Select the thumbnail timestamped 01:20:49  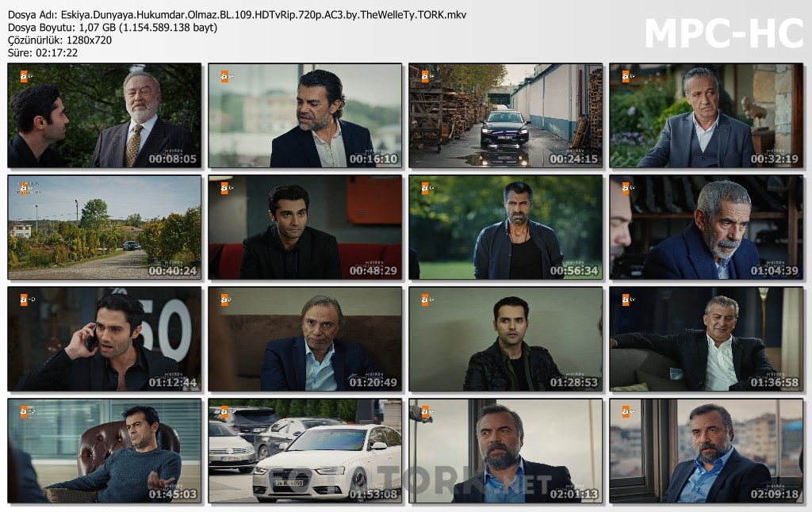[305, 339]
